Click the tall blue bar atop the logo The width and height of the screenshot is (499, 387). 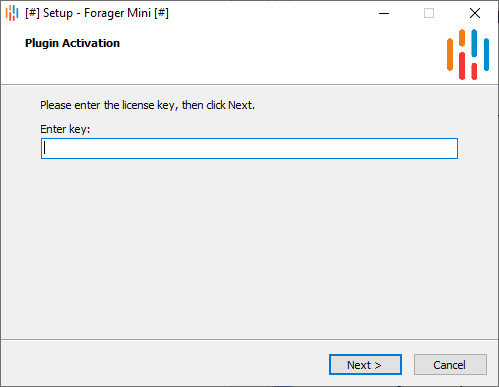coord(474,43)
